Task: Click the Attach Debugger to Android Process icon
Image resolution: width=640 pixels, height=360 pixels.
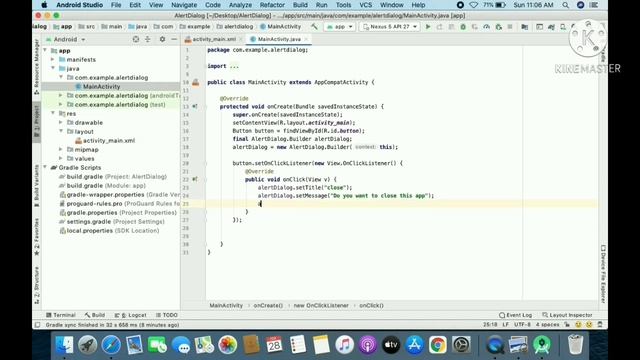Action: coord(498,27)
